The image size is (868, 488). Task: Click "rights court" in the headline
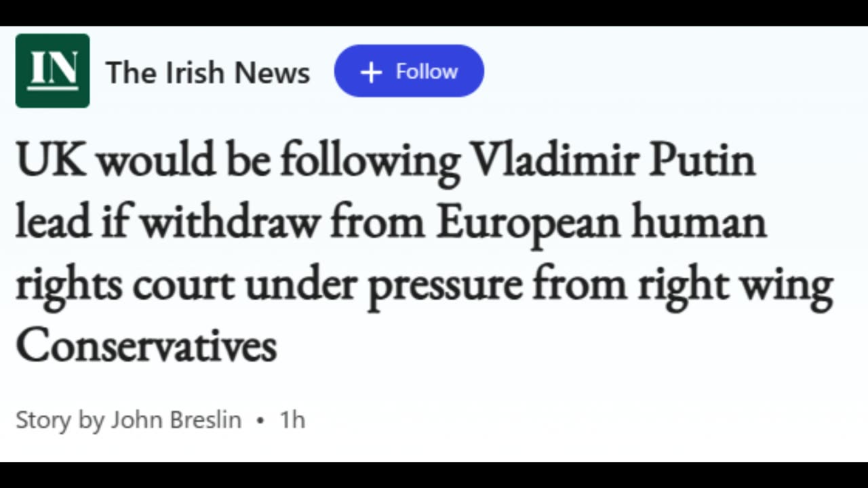tap(124, 285)
